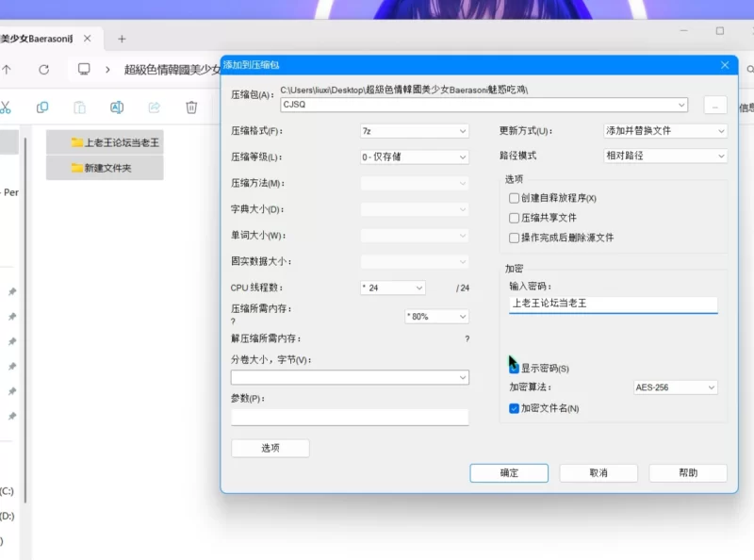Select the 上老王论坛当老王 folder
Screen dimensions: 754x560
[x=105, y=142]
